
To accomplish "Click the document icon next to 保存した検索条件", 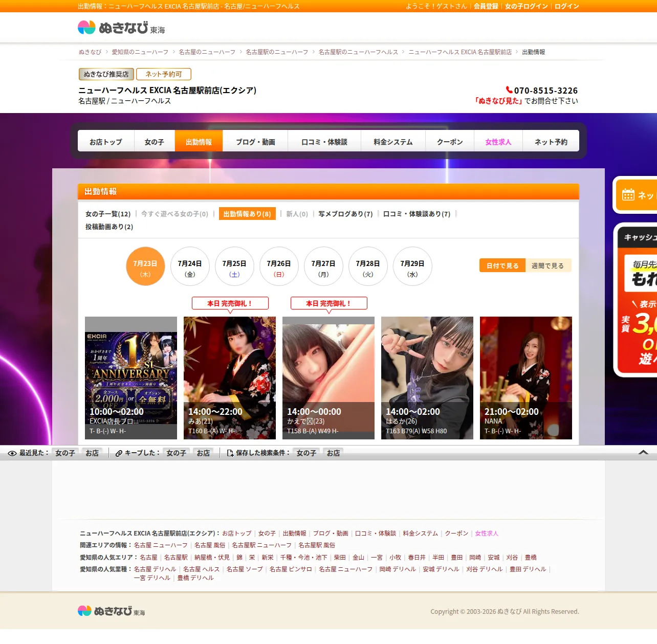I will tap(230, 453).
